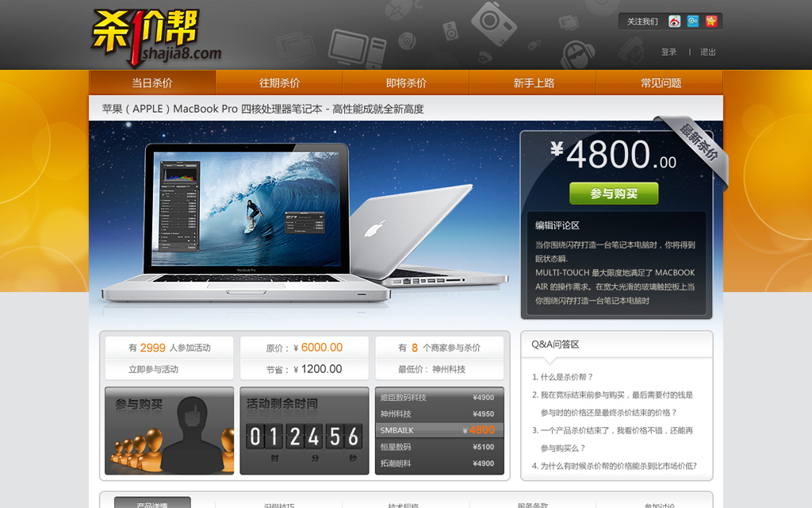The image size is (812, 508).
Task: Click the 退出 logout link
Action: [x=708, y=52]
